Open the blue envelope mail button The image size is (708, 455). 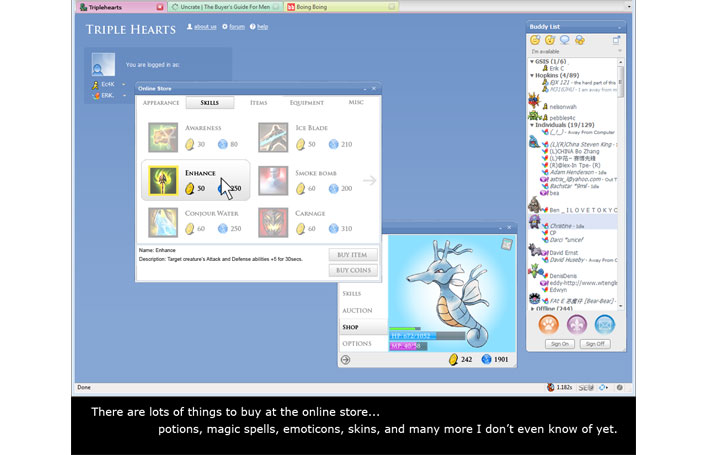point(605,324)
